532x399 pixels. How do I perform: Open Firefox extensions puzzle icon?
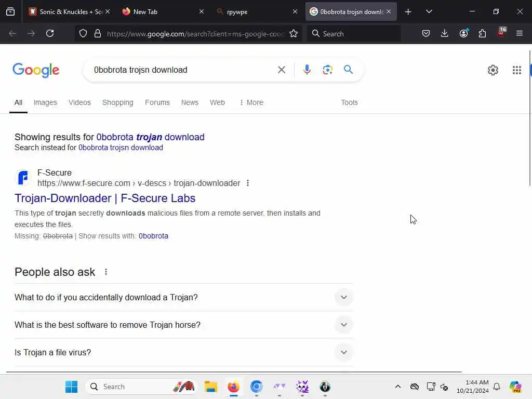point(482,33)
